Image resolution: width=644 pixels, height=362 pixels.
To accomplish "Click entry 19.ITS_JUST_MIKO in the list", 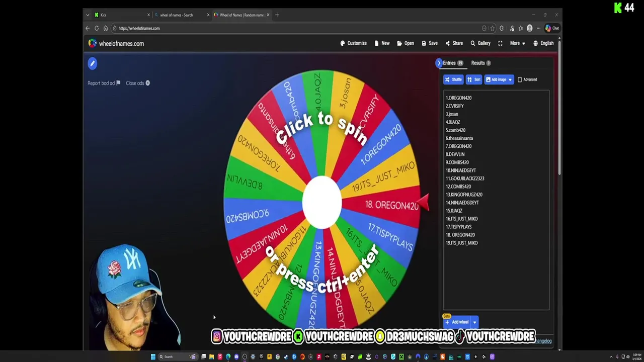I will point(461,243).
